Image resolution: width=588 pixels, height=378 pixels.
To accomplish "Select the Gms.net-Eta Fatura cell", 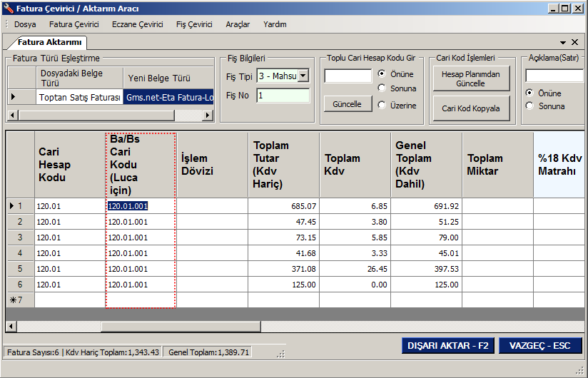I will [168, 98].
